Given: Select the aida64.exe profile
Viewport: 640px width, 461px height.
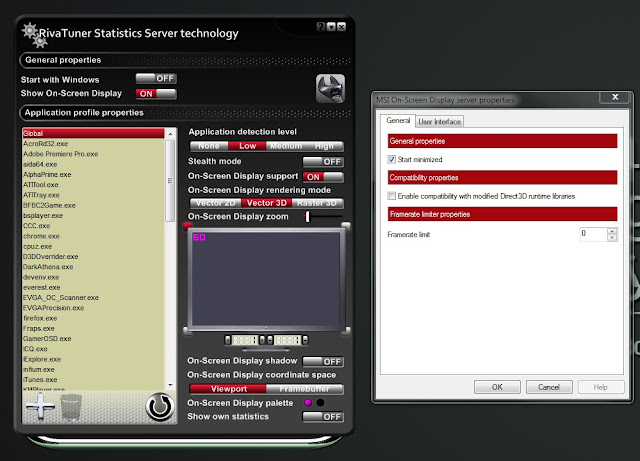Looking at the screenshot, I should pyautogui.click(x=93, y=164).
